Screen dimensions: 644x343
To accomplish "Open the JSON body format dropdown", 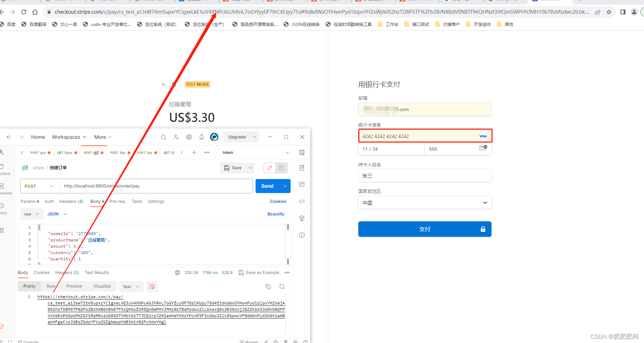I will pos(57,214).
